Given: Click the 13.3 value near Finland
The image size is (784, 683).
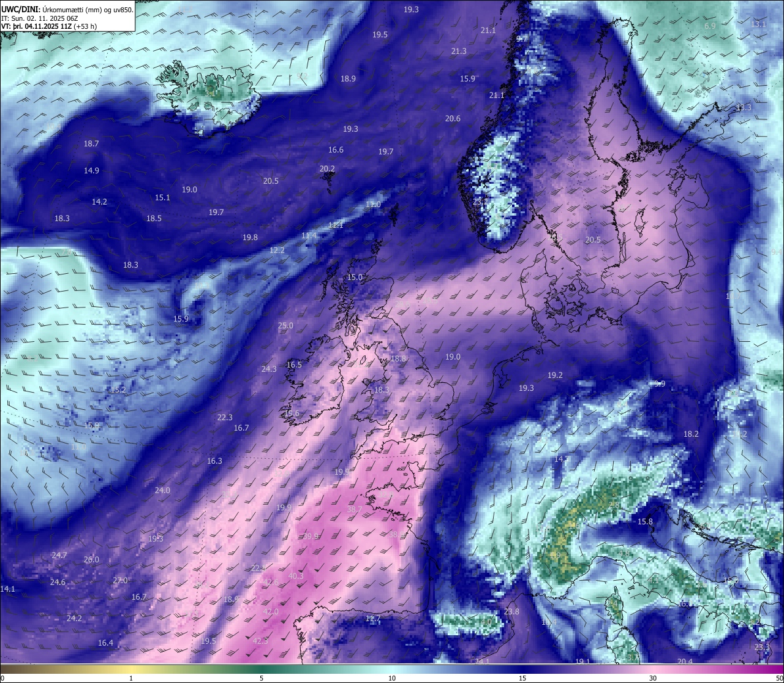Looking at the screenshot, I should (744, 108).
